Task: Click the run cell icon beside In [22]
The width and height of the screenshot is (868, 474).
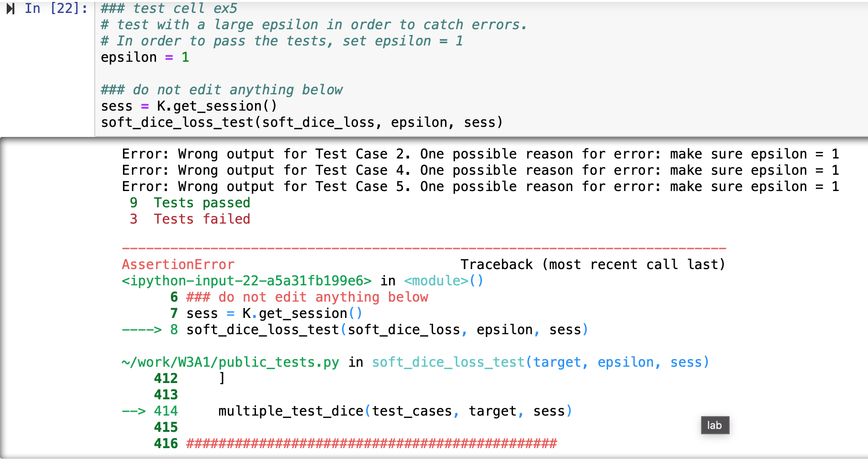Action: [11, 9]
